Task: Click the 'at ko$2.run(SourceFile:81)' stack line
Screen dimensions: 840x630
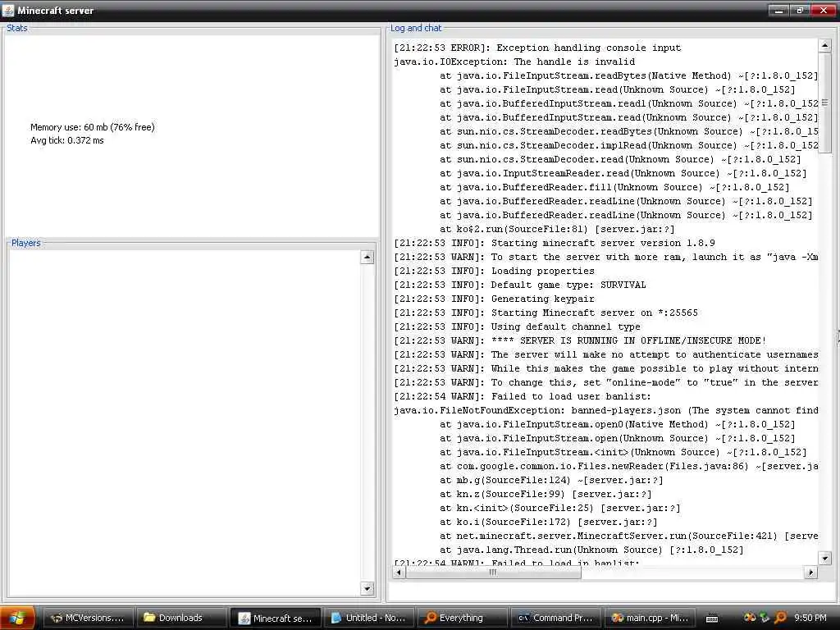Action: 557,229
